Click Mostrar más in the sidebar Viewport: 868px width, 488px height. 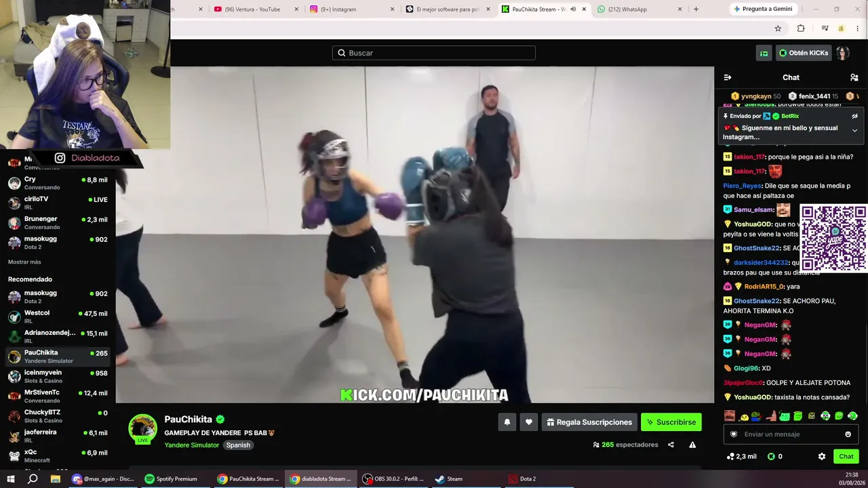[x=24, y=262]
